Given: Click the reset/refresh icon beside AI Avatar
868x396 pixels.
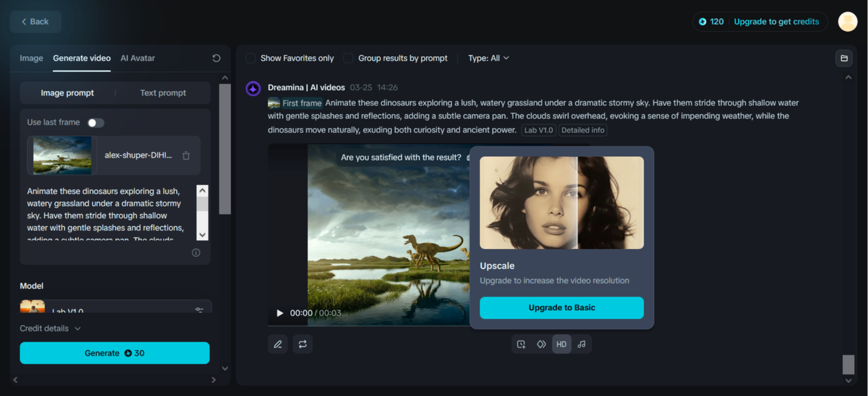Looking at the screenshot, I should 217,58.
